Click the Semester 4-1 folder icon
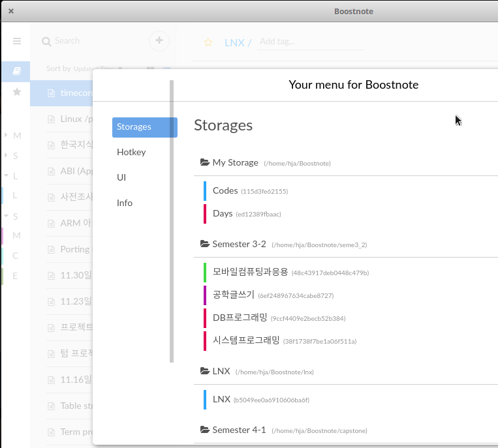The height and width of the screenshot is (448, 498). point(205,430)
